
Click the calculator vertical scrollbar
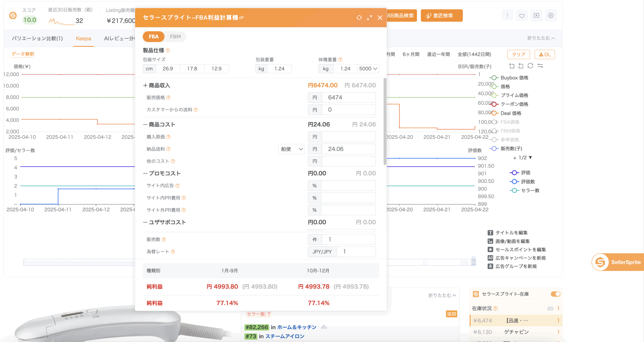[385, 122]
